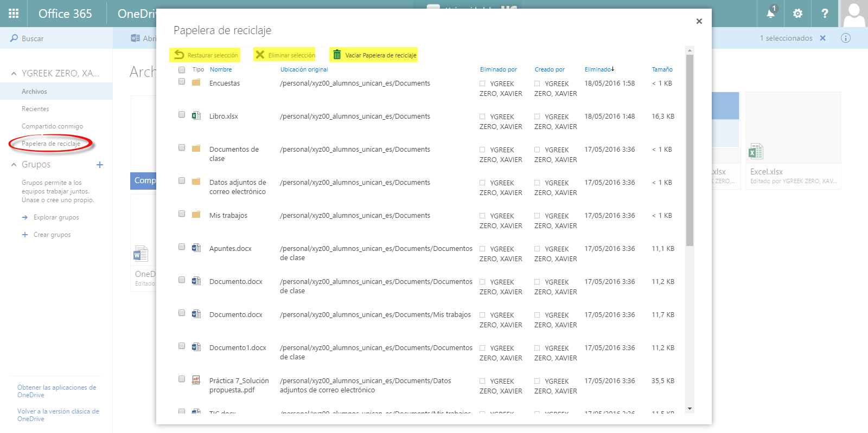The height and width of the screenshot is (433, 868).
Task: Open Volver a la versión clásica link
Action: click(x=58, y=415)
